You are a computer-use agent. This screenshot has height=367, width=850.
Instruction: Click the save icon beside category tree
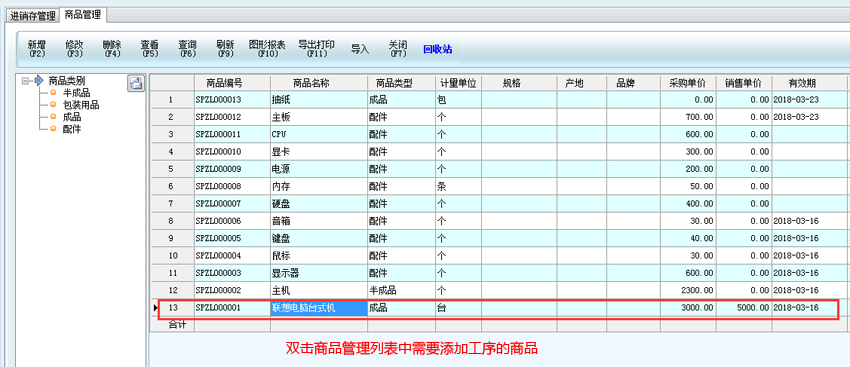pyautogui.click(x=136, y=83)
